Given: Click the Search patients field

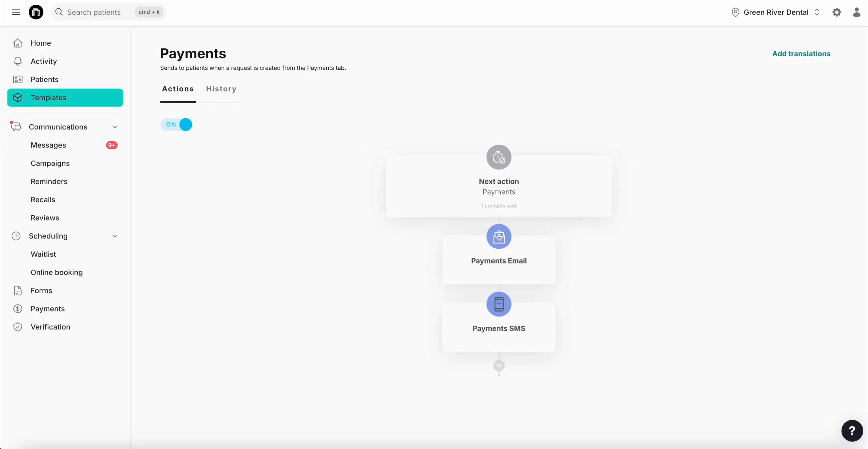Looking at the screenshot, I should pyautogui.click(x=94, y=12).
